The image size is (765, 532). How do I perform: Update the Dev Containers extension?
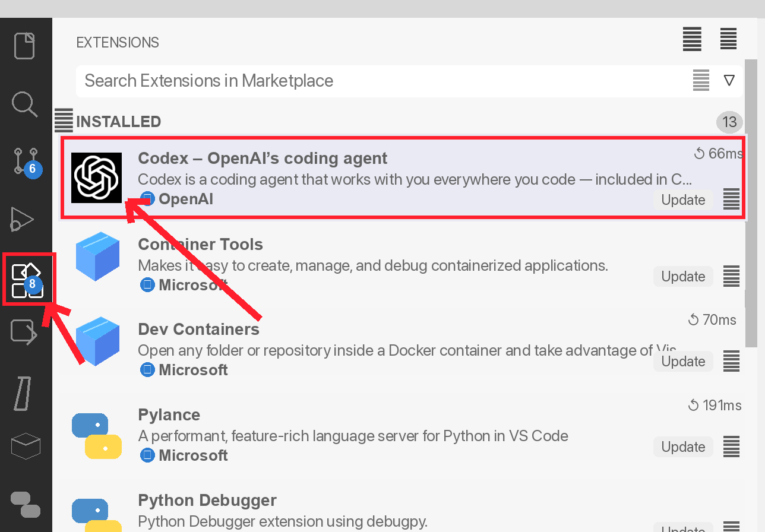683,362
